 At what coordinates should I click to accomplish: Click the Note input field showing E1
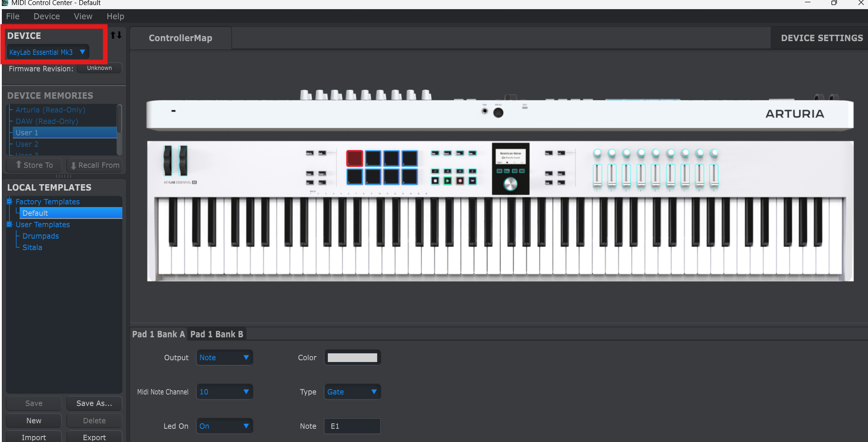[x=352, y=426]
